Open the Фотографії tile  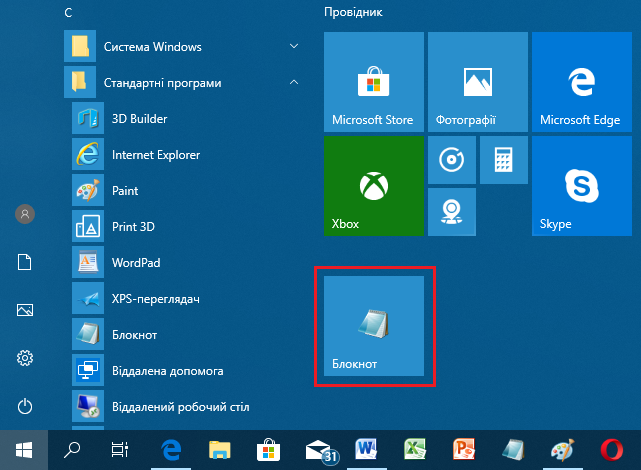pyautogui.click(x=477, y=82)
